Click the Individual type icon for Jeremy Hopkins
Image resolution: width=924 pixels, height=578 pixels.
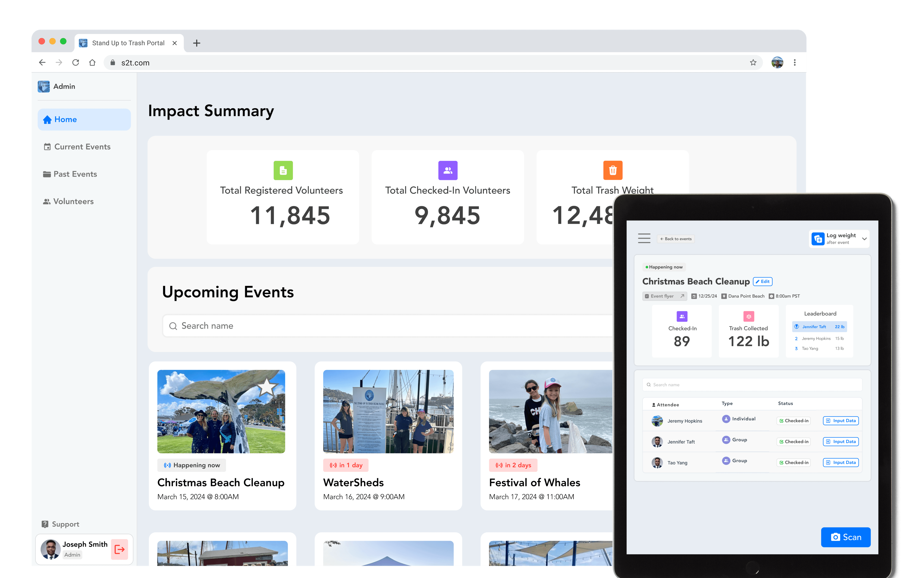(x=726, y=419)
